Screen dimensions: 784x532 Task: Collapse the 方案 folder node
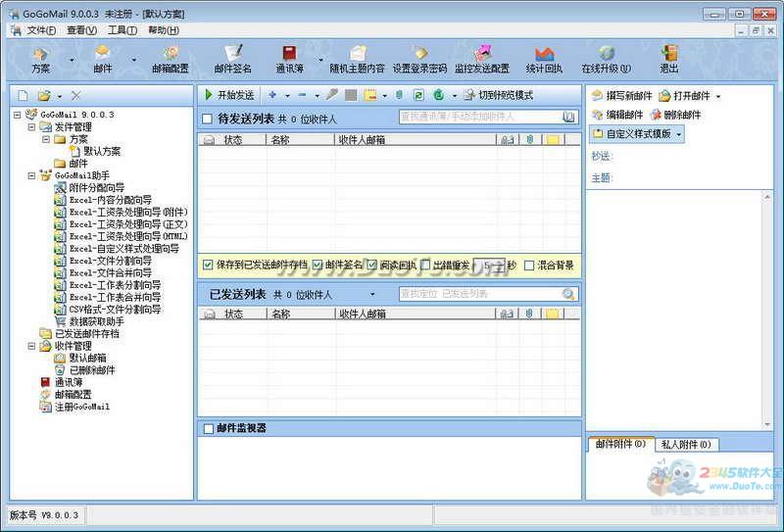[46, 139]
